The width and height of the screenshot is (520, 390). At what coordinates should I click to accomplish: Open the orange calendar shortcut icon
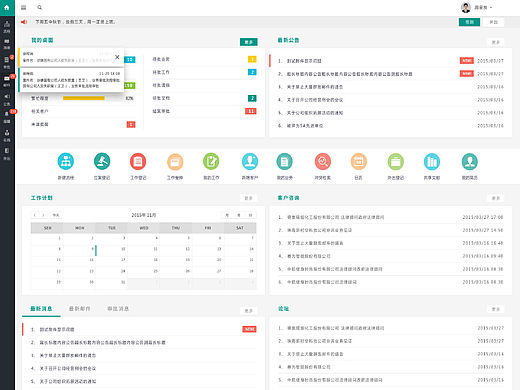359,161
